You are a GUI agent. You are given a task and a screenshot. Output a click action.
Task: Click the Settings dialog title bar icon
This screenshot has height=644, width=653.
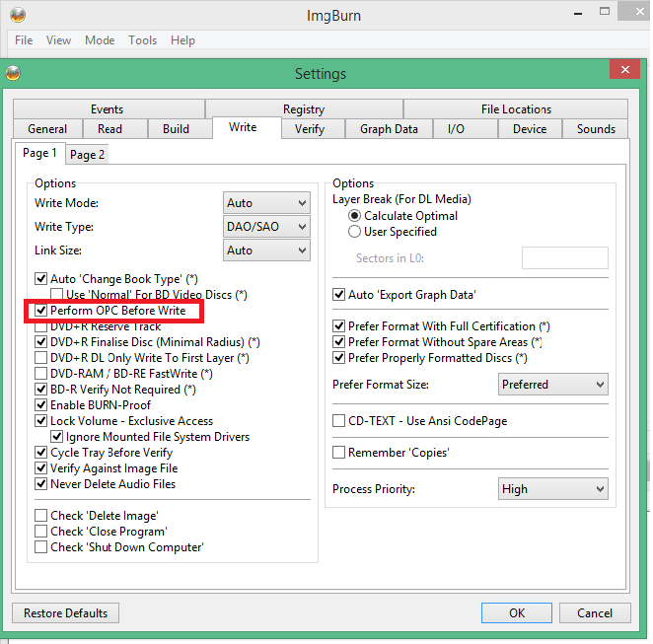click(13, 74)
